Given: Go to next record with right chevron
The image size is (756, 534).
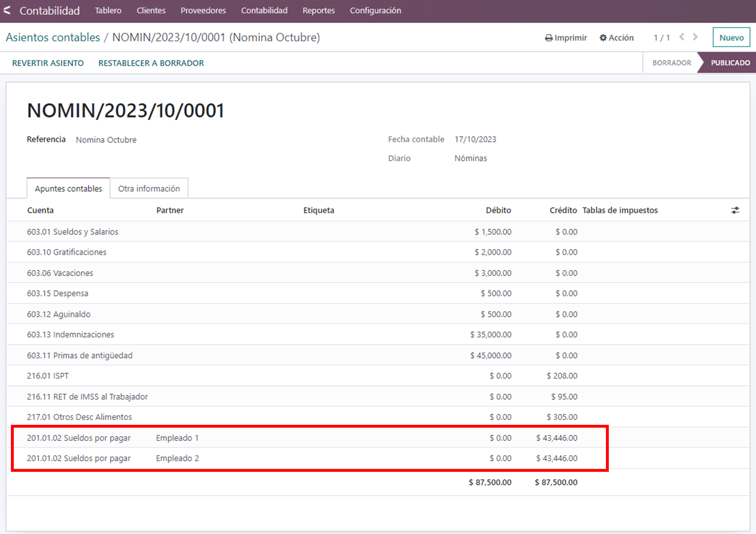Looking at the screenshot, I should pos(695,37).
